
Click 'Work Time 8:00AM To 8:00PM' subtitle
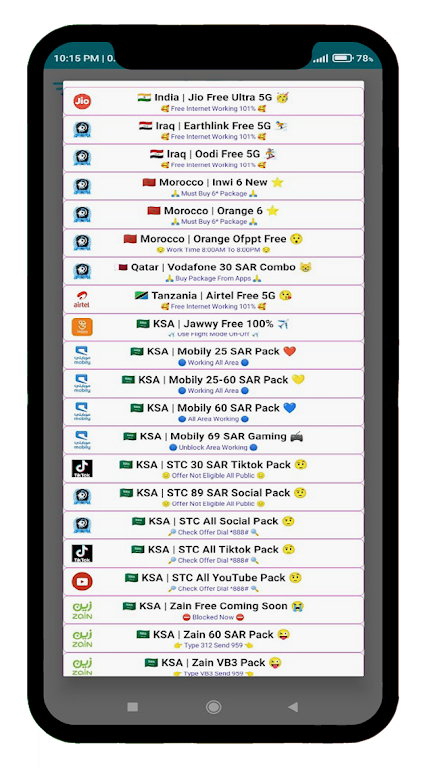coord(214,250)
